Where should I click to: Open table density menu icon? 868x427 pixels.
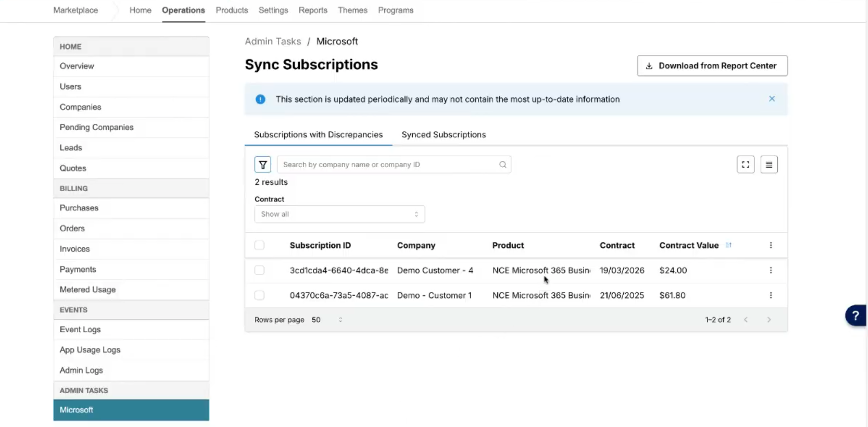pos(769,165)
